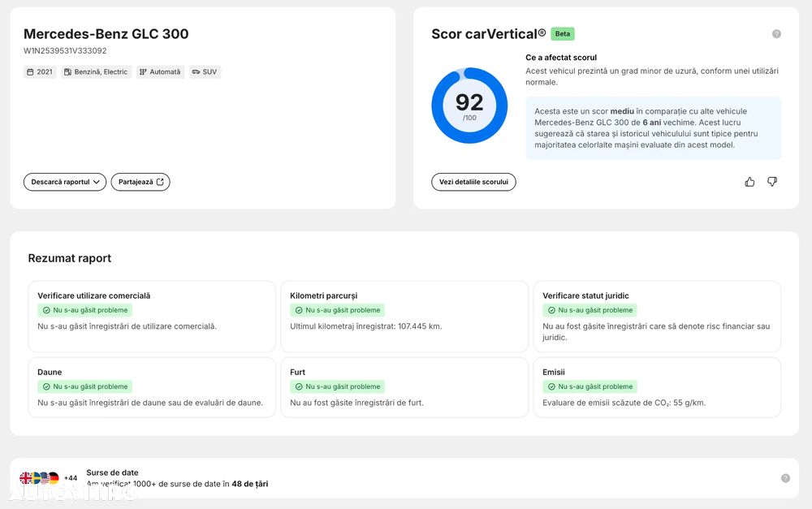Click the Mercedes-Benz GLC 300 title
The height and width of the screenshot is (509, 812).
[x=106, y=33]
